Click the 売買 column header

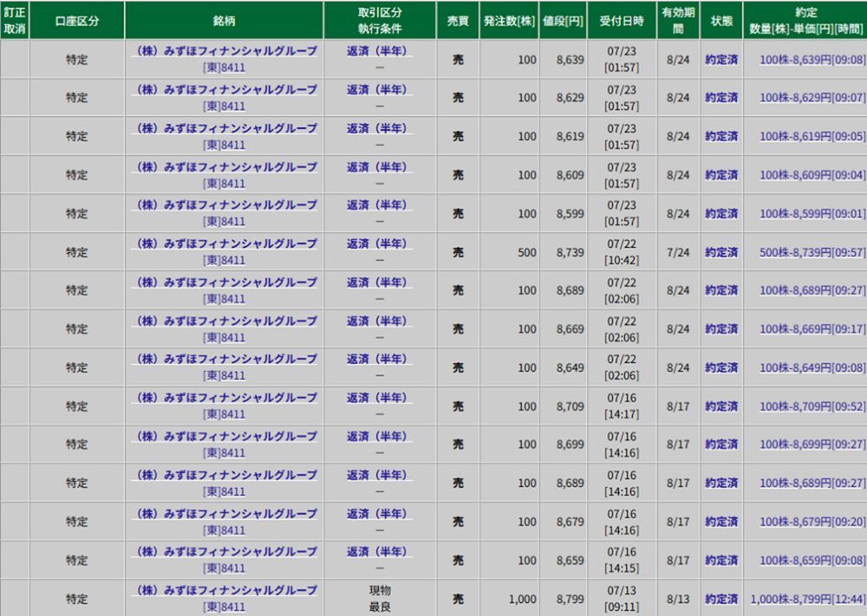(458, 21)
